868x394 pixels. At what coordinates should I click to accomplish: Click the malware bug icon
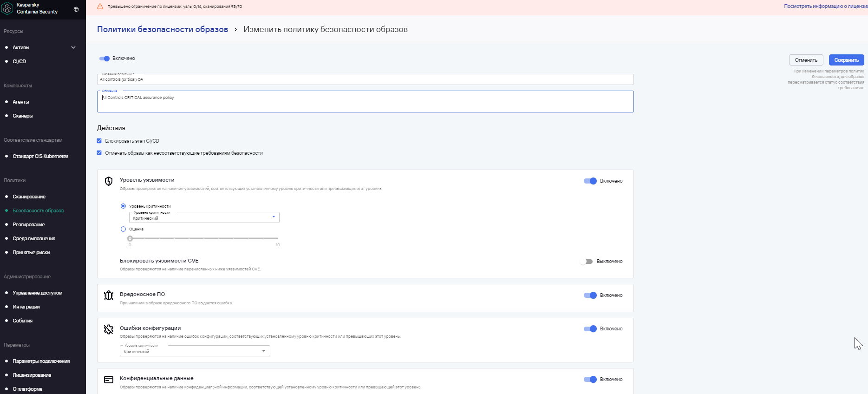coord(109,295)
